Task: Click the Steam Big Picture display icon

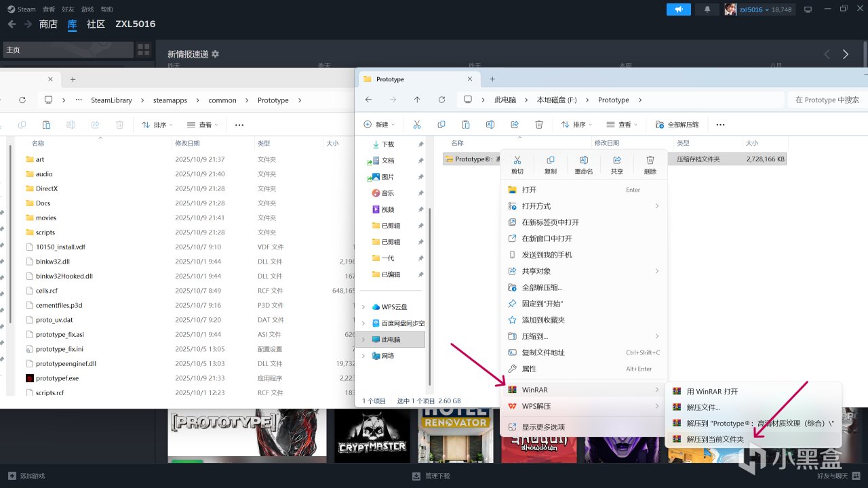Action: [x=808, y=9]
